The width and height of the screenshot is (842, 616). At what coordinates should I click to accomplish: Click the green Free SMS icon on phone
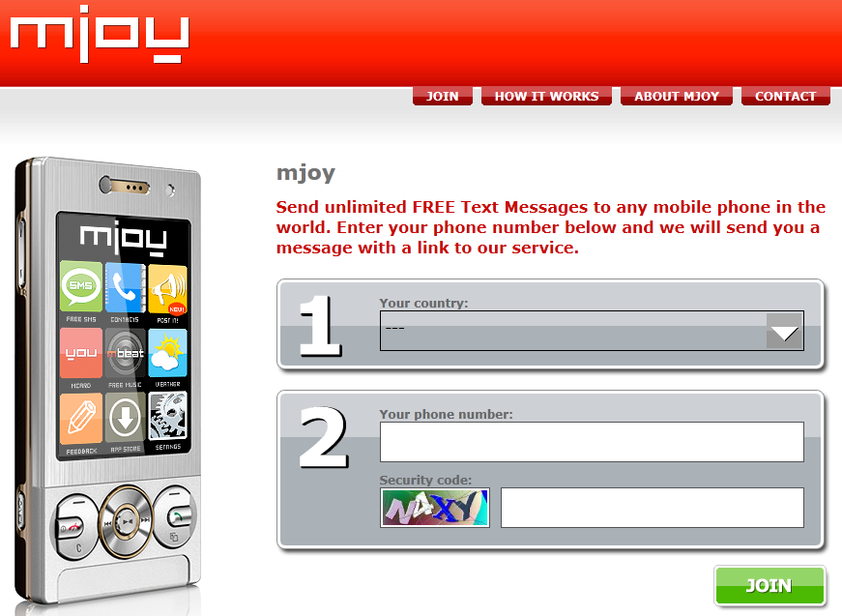pos(81,285)
